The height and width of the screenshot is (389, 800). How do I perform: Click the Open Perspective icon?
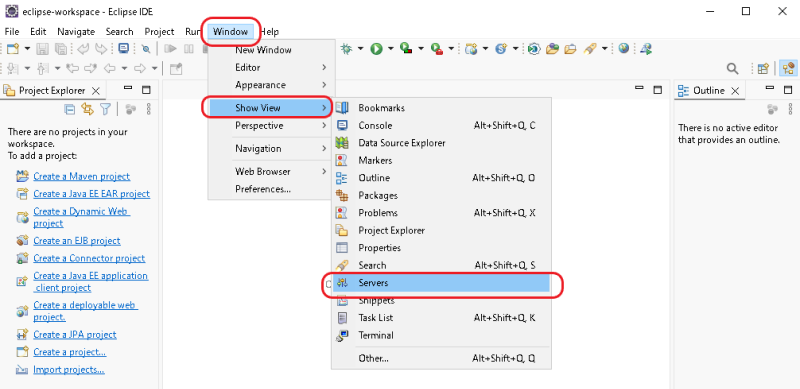[x=763, y=68]
